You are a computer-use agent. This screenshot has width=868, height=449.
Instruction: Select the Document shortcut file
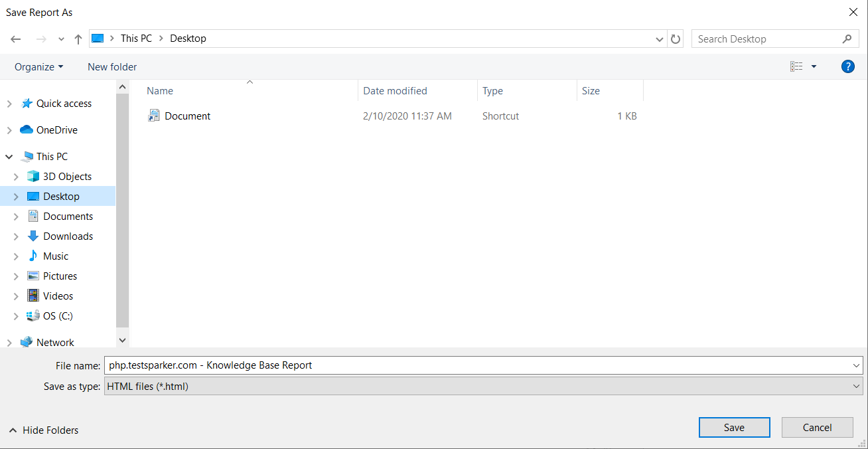click(188, 116)
